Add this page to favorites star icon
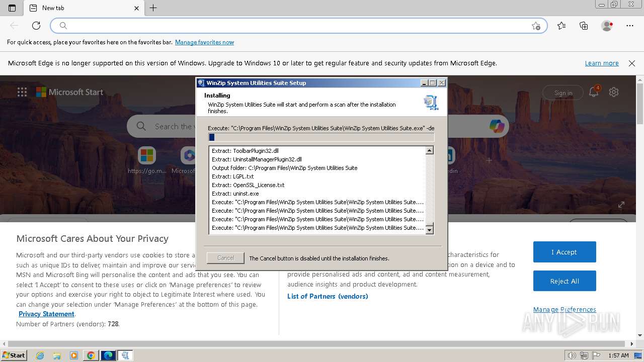 point(536,26)
